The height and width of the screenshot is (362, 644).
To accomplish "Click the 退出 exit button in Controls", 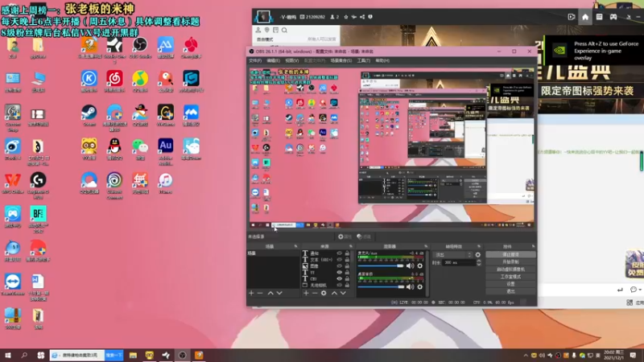I will tap(510, 291).
